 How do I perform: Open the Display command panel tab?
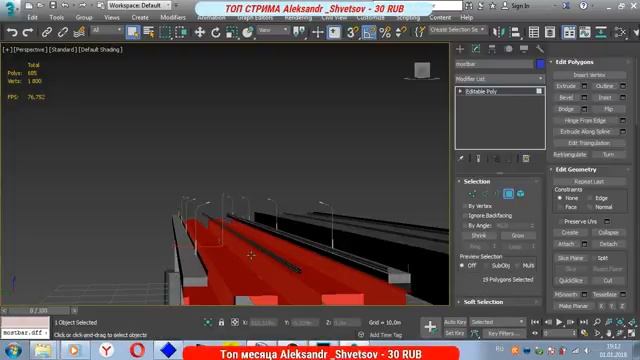(x=524, y=49)
